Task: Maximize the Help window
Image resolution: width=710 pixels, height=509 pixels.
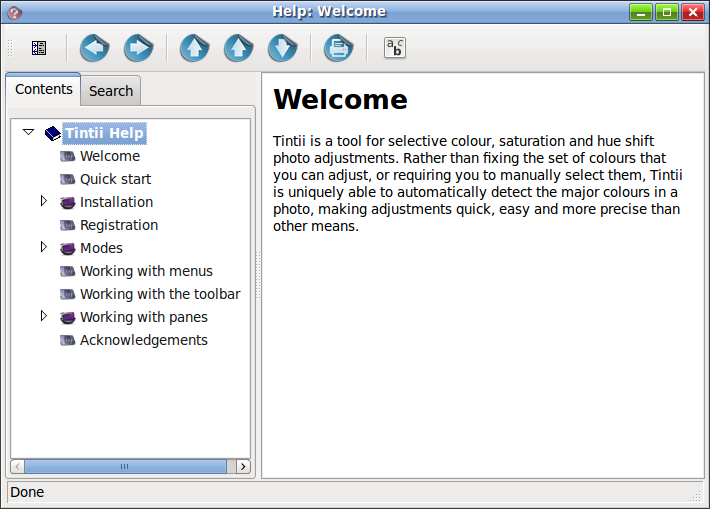Action: coord(667,12)
